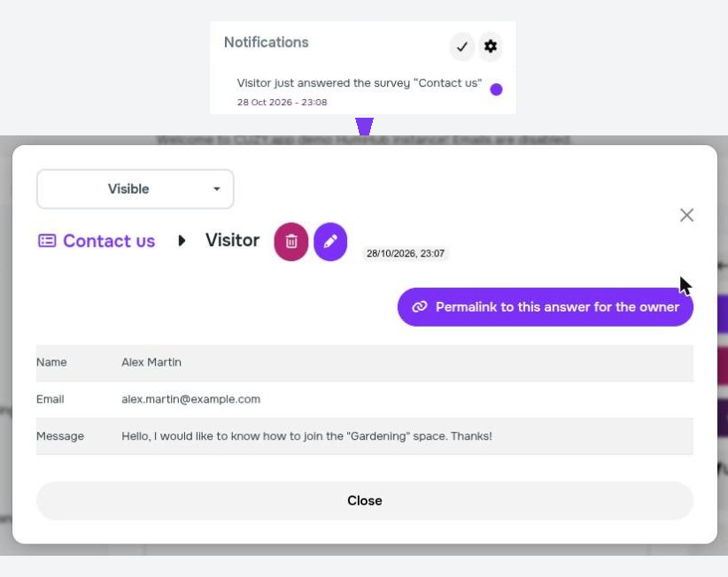
Task: Click the name value Alex Martin
Action: (151, 362)
